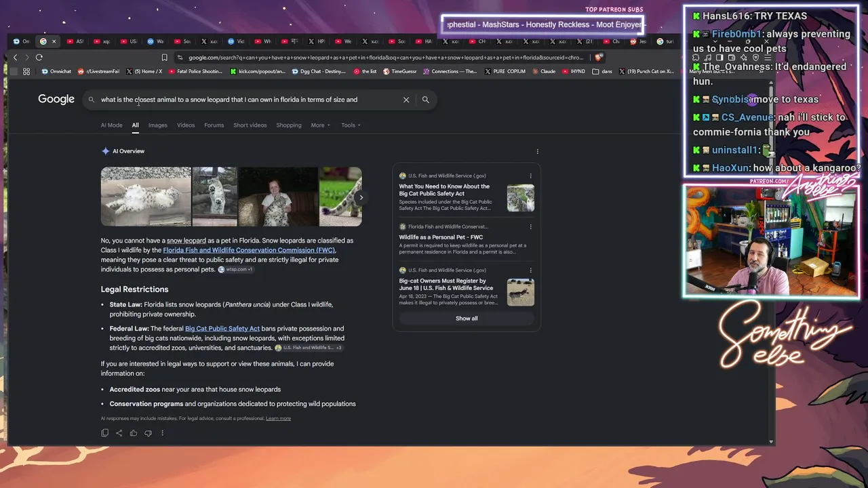This screenshot has height=488, width=868.
Task: Open 'What You Need to Know About' source
Action: click(x=444, y=190)
